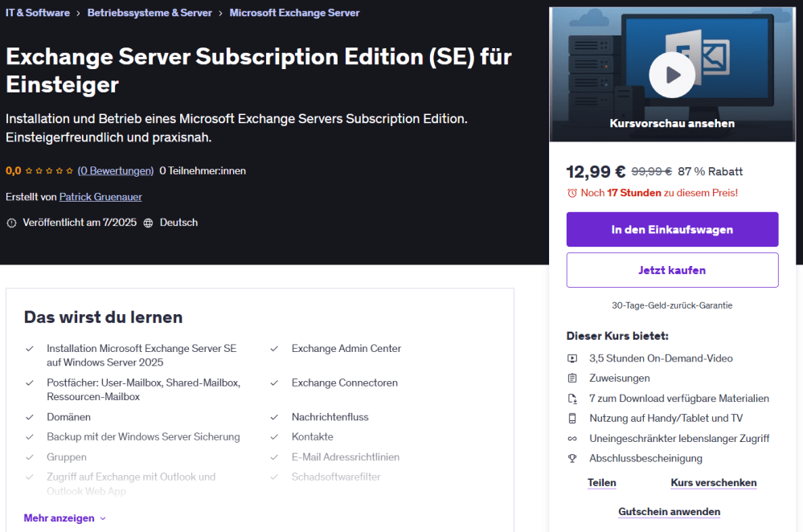Click the infinity lifetime access icon
Screen dimensions: 803x532
coord(572,439)
